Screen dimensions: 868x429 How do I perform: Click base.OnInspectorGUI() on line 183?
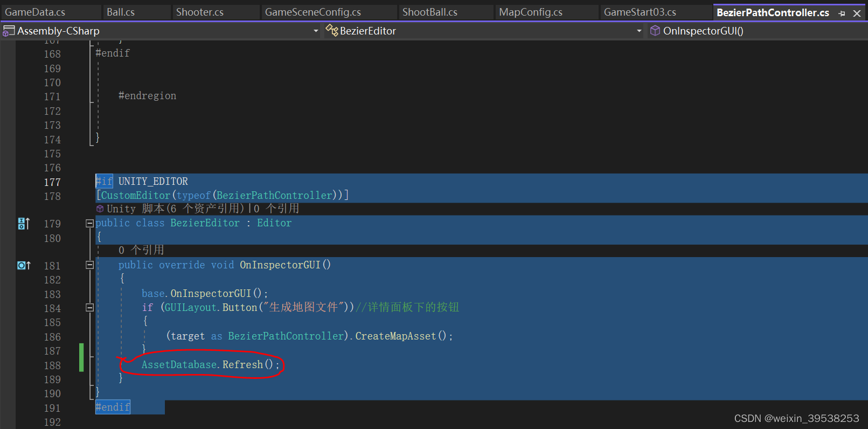[x=205, y=294]
